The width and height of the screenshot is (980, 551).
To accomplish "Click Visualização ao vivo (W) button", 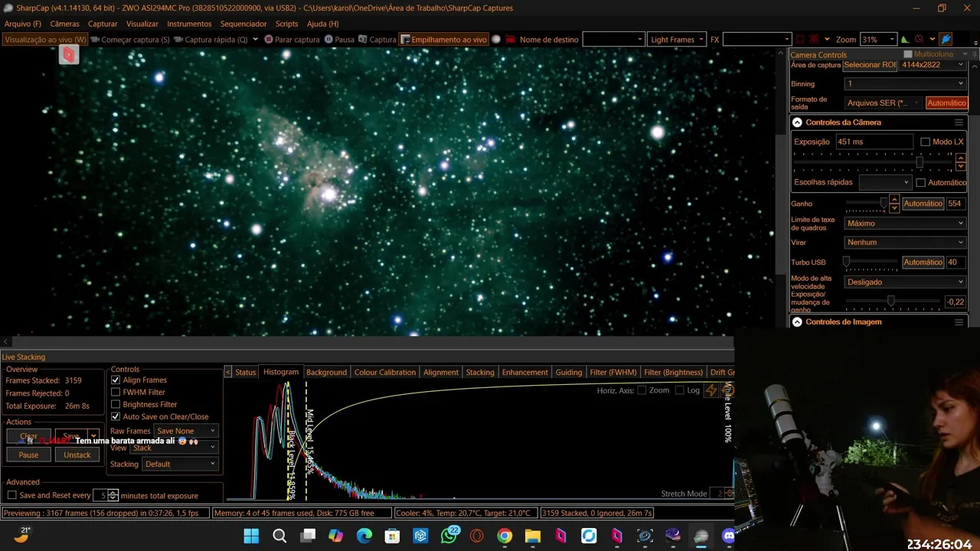I will tap(45, 40).
